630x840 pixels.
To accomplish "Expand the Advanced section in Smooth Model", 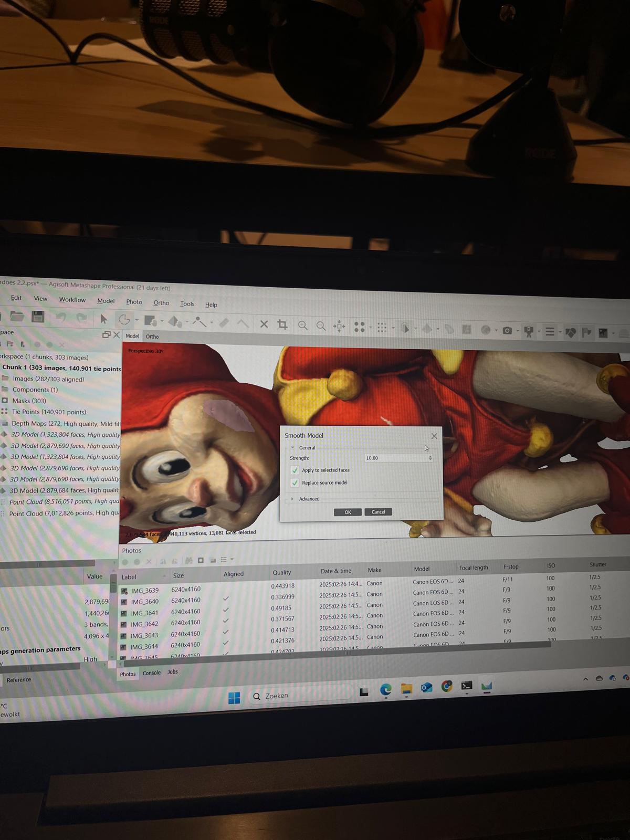I will pyautogui.click(x=292, y=499).
